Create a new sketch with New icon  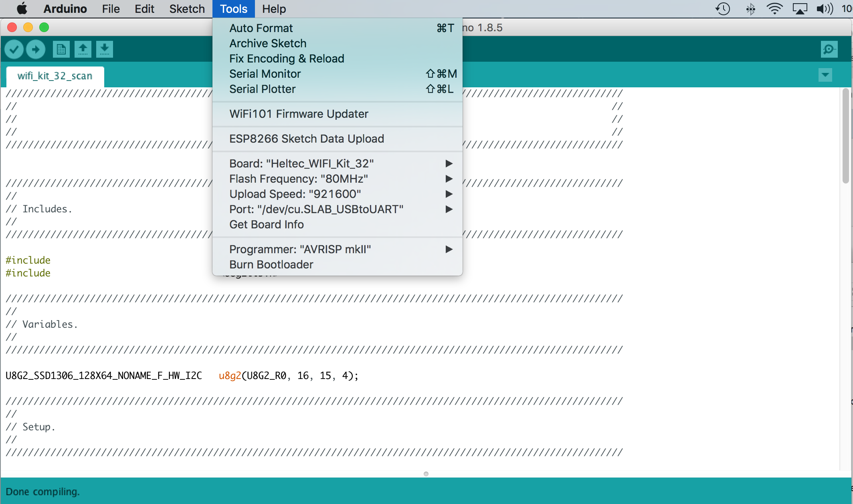coord(61,49)
